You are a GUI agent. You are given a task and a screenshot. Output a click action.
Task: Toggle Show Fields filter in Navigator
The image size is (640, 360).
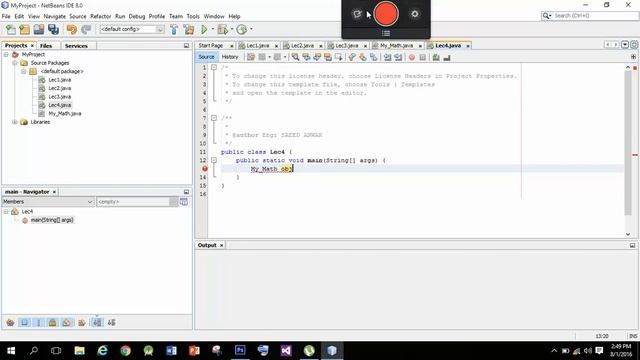point(24,322)
